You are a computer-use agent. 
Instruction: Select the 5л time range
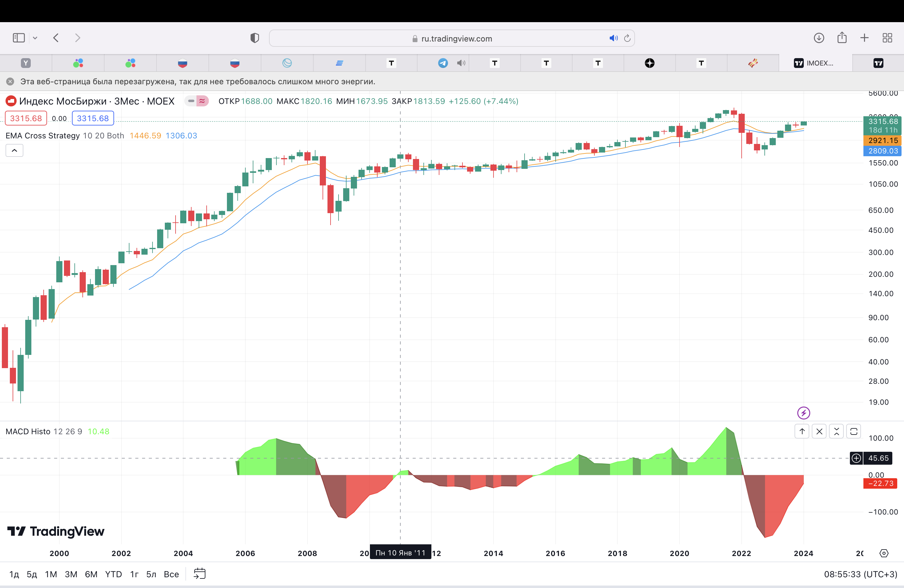click(151, 574)
